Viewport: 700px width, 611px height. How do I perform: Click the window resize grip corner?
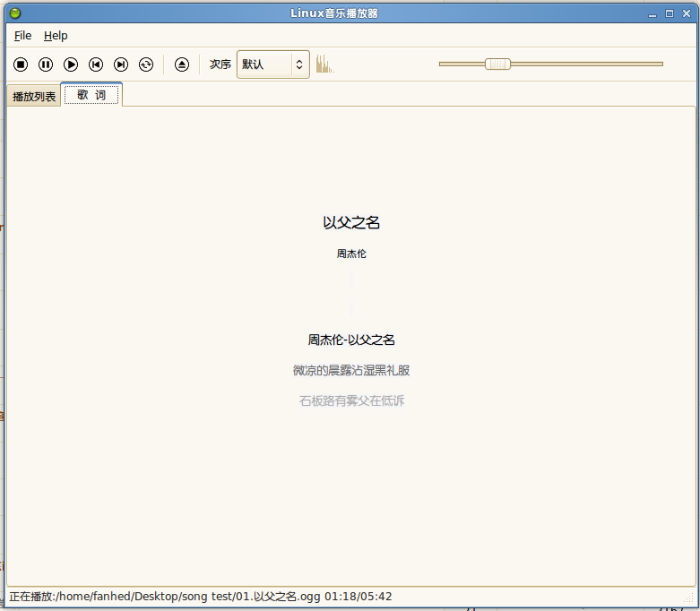(x=689, y=598)
